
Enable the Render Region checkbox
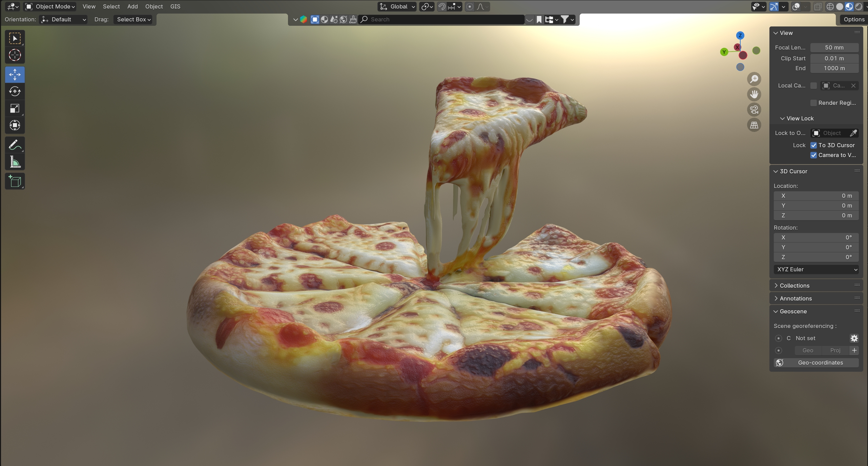(x=813, y=103)
